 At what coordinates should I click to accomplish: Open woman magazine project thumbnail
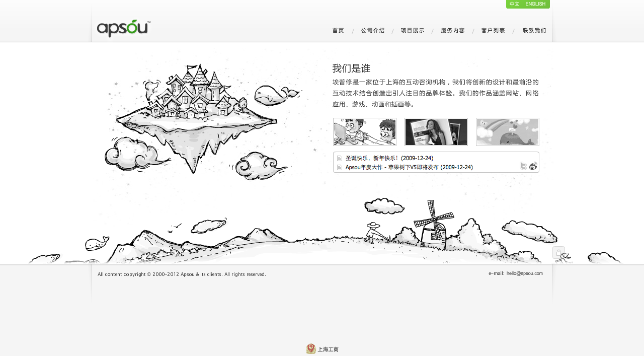[x=436, y=132]
